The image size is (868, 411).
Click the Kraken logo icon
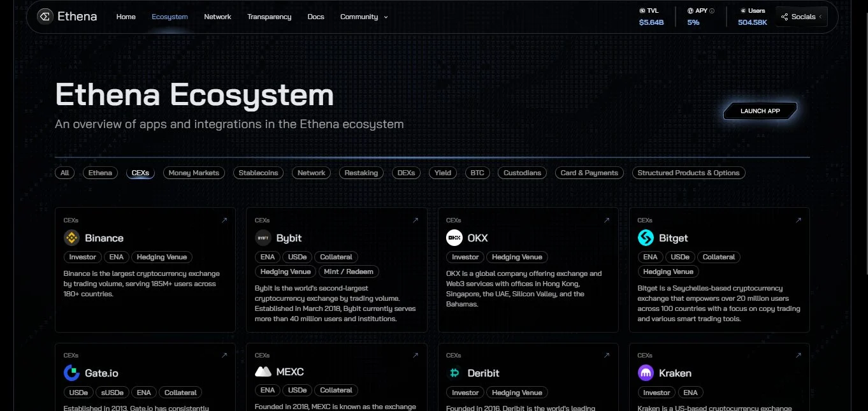(646, 373)
